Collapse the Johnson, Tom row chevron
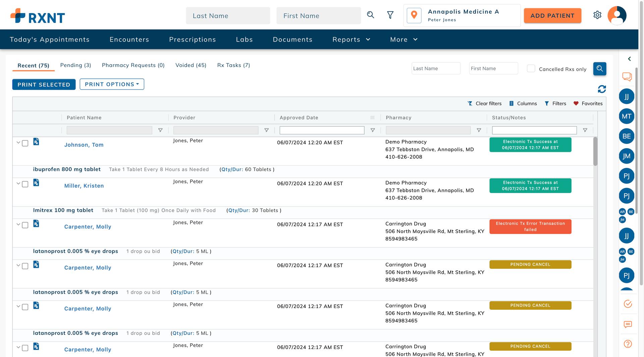Image resolution: width=644 pixels, height=357 pixels. pos(18,142)
